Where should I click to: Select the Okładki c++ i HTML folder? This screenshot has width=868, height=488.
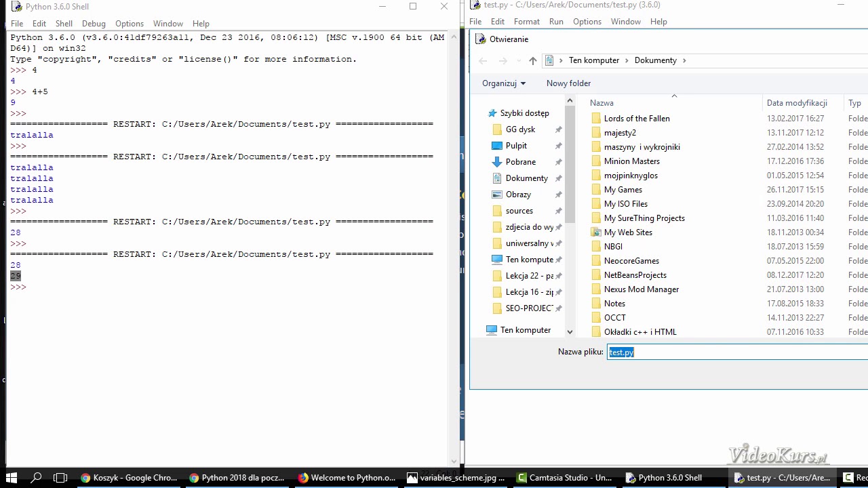640,332
